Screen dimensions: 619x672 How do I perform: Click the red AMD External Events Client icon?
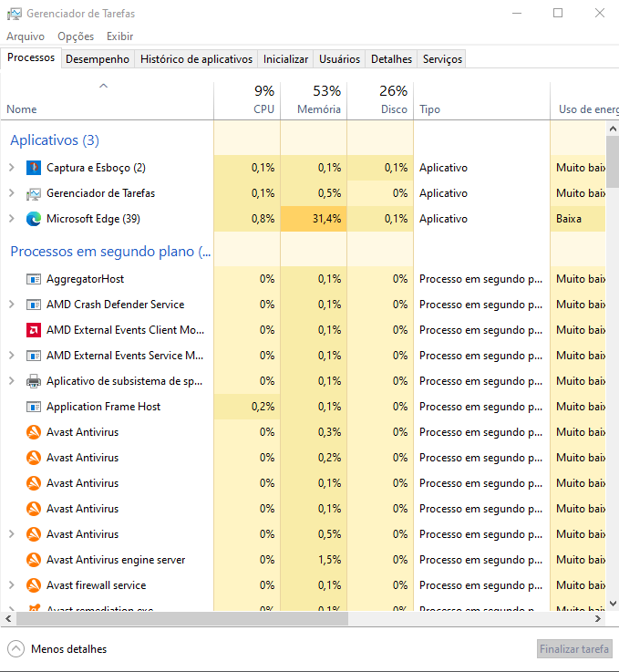tap(34, 330)
